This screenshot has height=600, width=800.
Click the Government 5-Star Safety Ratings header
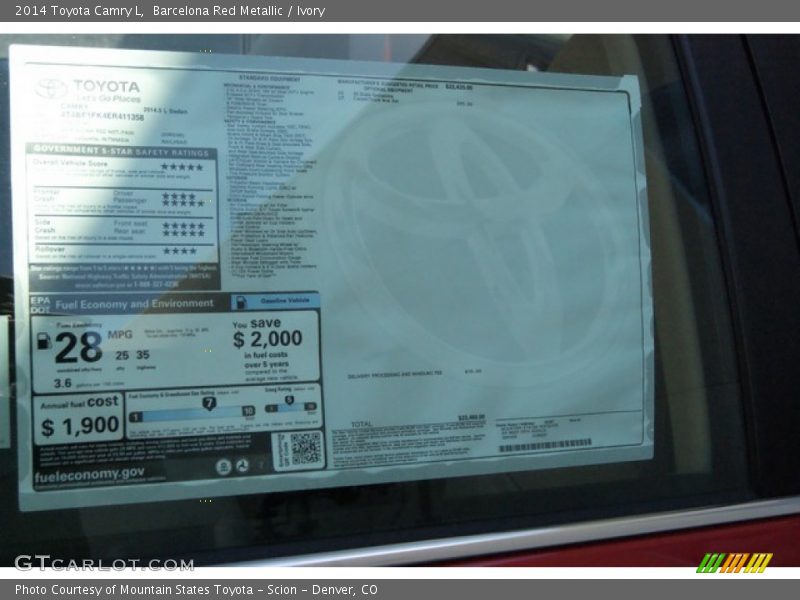coord(121,151)
